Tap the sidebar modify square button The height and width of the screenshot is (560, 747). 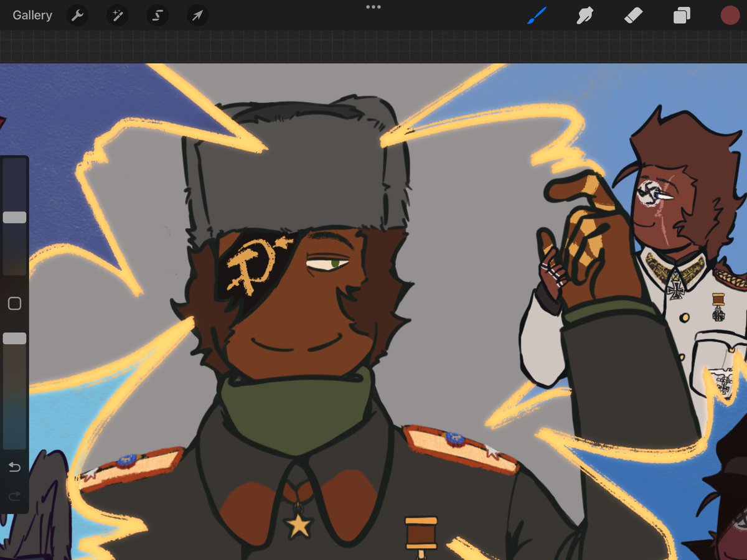tap(14, 304)
